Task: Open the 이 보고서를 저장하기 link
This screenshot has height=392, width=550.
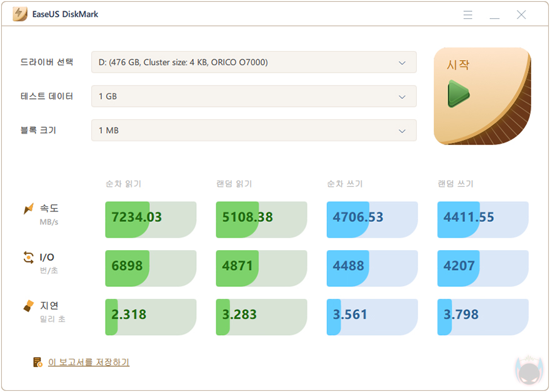Action: (89, 362)
